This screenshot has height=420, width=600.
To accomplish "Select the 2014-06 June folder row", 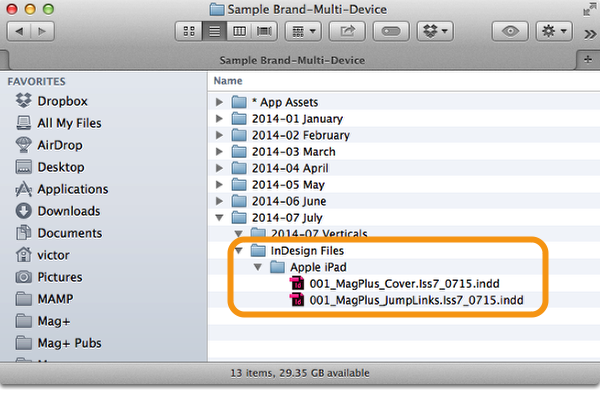I will point(404,201).
